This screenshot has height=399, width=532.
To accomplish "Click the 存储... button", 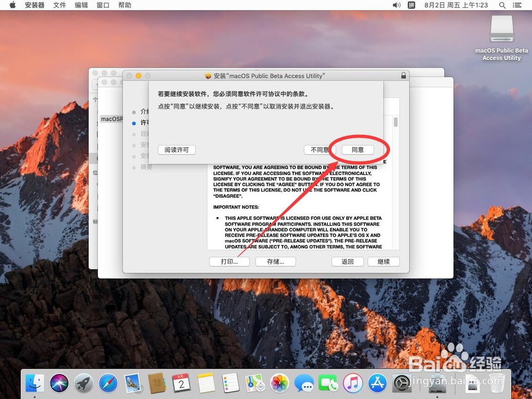I will coord(276,262).
